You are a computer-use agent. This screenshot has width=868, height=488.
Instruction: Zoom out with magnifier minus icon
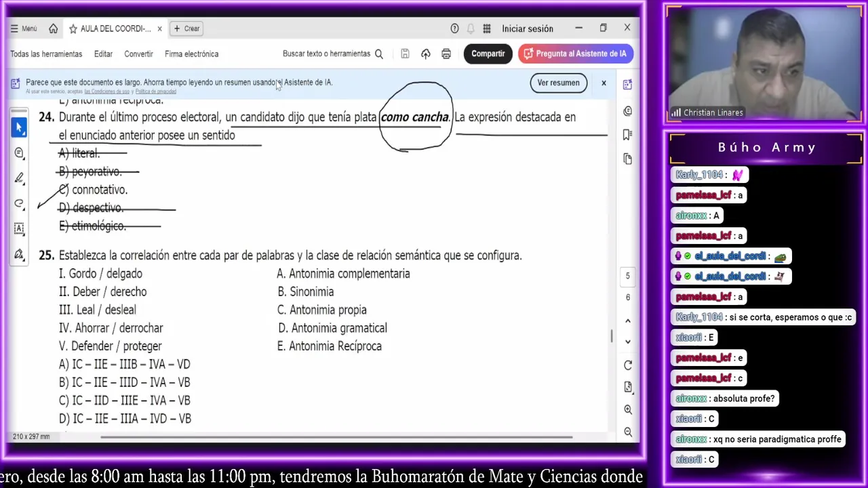[627, 432]
